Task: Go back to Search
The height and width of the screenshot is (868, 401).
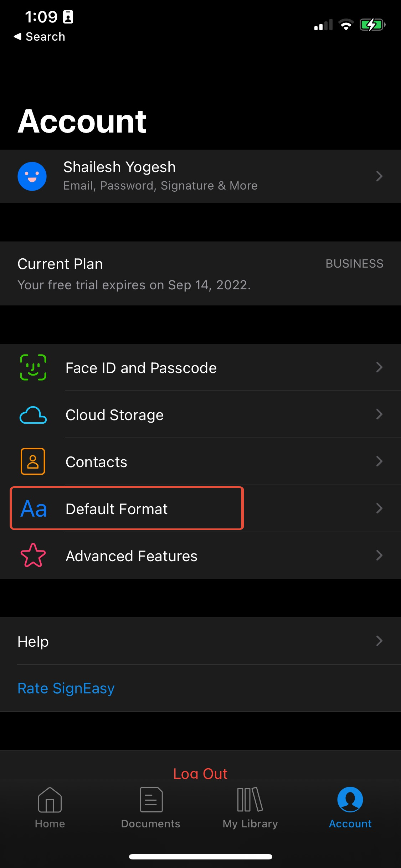Action: point(40,36)
